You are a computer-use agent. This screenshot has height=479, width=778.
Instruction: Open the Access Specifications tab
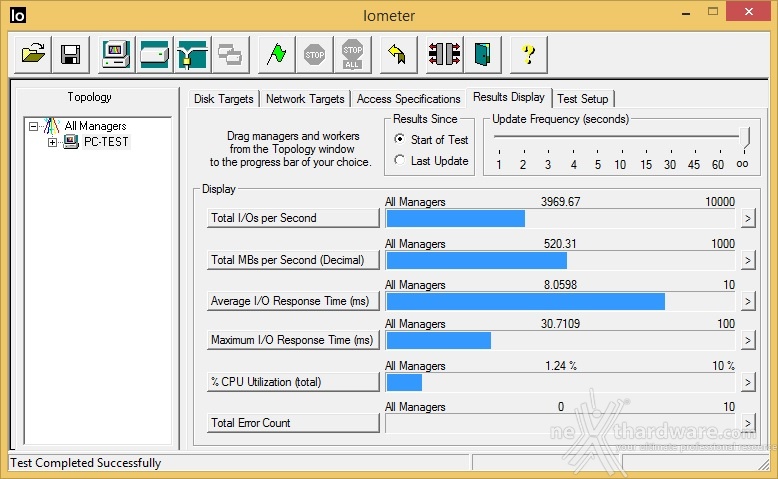pyautogui.click(x=408, y=99)
